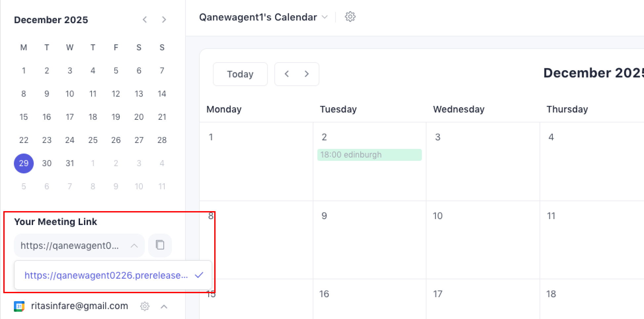Select December 25 in mini calendar
The width and height of the screenshot is (644, 319).
click(x=93, y=140)
